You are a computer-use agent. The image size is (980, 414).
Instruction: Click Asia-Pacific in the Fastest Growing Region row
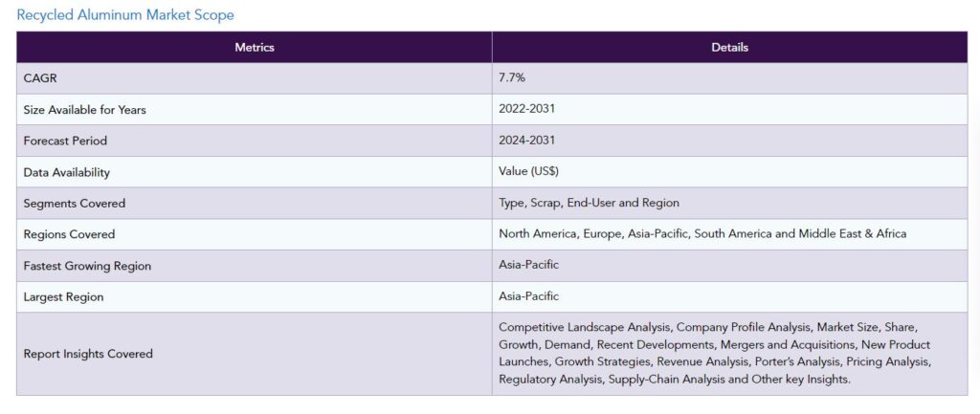coord(528,265)
